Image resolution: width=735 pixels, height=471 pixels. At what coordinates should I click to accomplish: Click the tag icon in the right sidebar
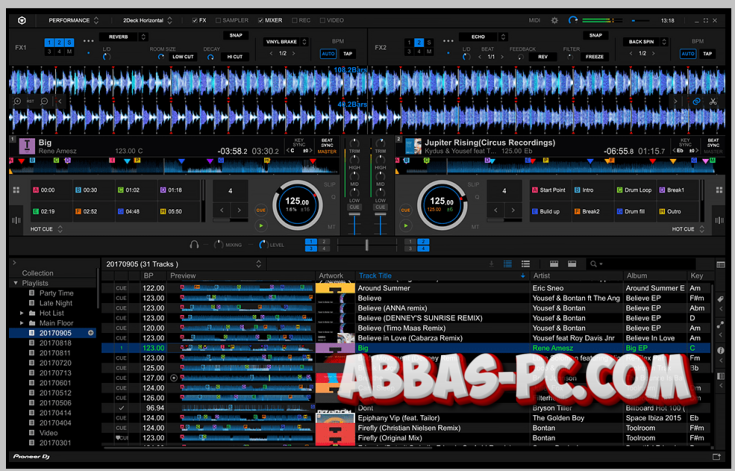(721, 299)
